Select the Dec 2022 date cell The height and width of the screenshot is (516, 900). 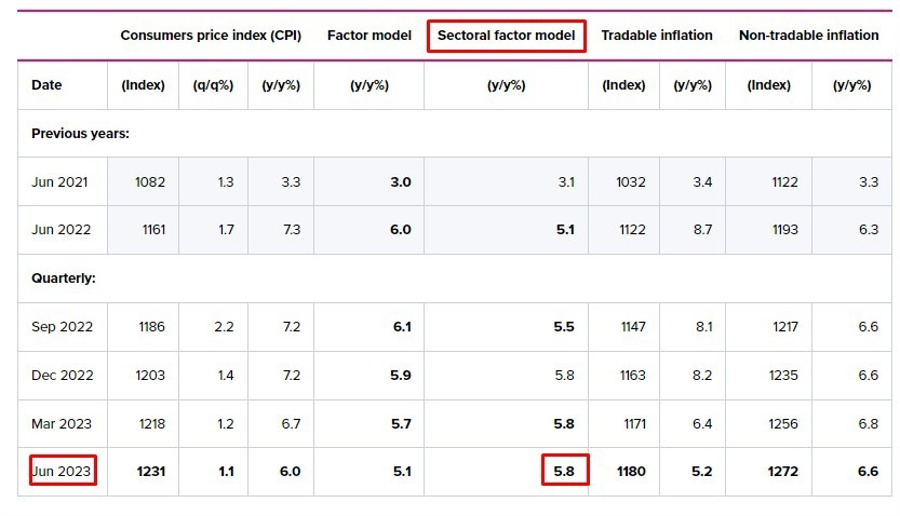coord(62,375)
